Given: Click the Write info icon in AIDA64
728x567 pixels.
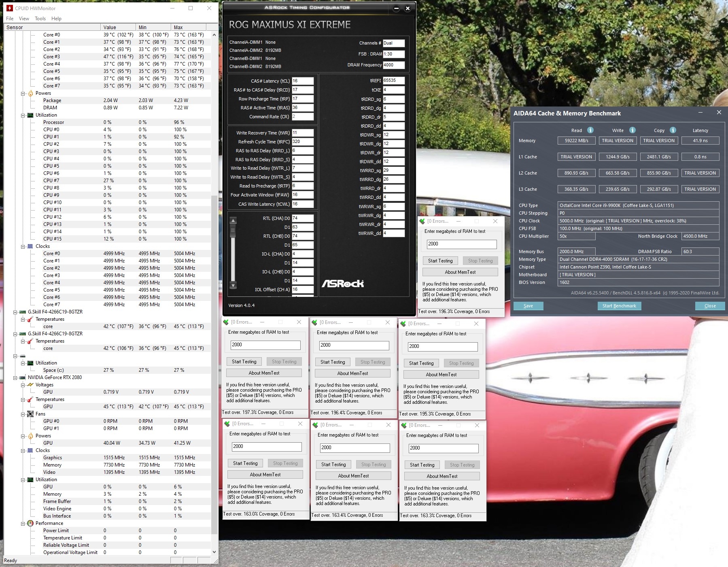Looking at the screenshot, I should (632, 130).
